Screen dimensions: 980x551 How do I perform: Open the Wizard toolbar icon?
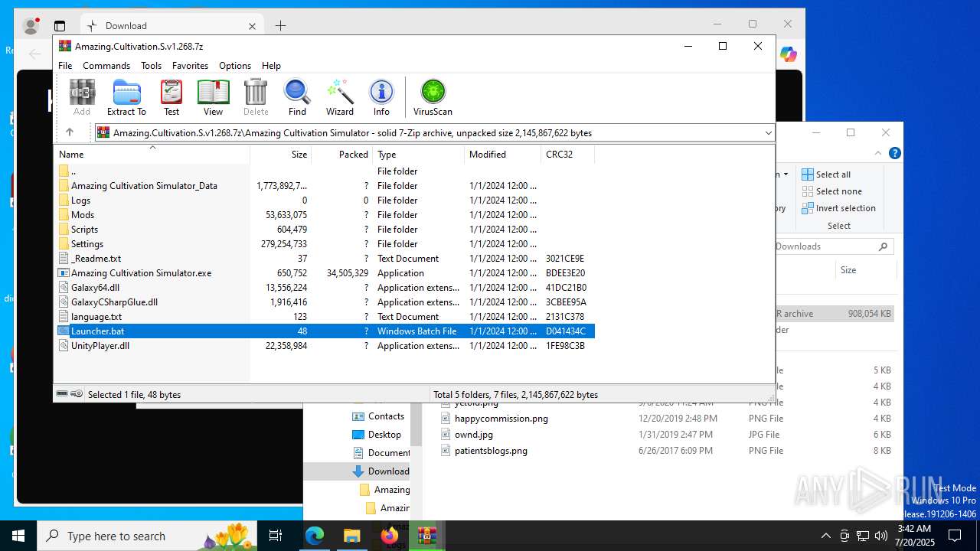[339, 97]
